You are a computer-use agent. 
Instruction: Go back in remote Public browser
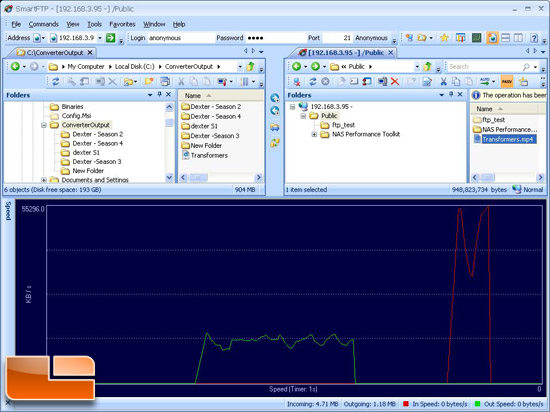tap(296, 66)
